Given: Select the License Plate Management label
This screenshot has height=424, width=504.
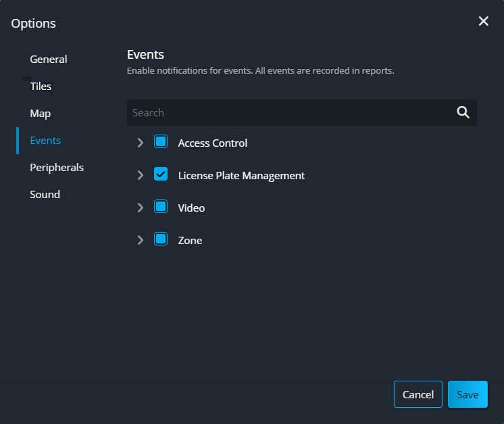Looking at the screenshot, I should [x=241, y=176].
